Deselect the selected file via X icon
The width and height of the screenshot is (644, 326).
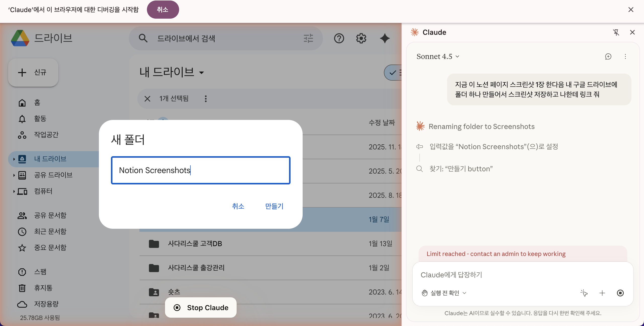point(147,99)
